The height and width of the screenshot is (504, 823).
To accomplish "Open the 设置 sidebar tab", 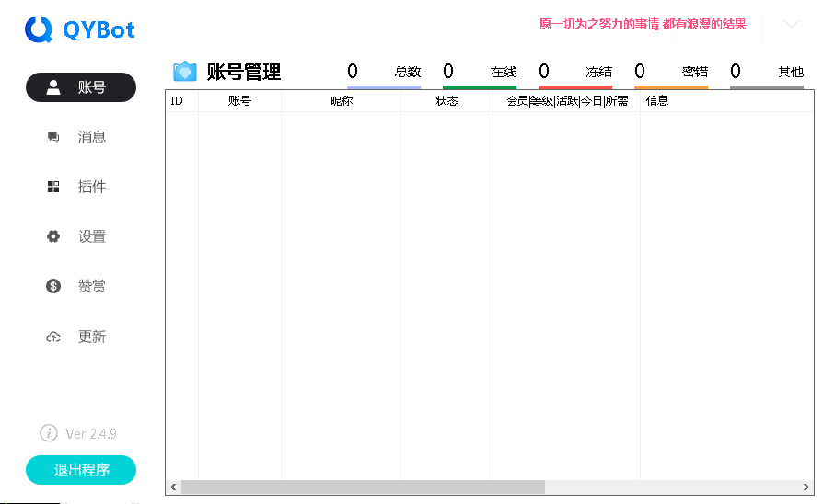I will [81, 236].
